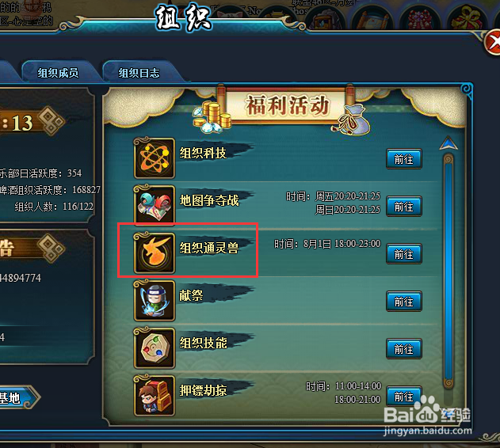This screenshot has height=448, width=500.
Task: Open the 组织日志 tab
Action: point(139,73)
